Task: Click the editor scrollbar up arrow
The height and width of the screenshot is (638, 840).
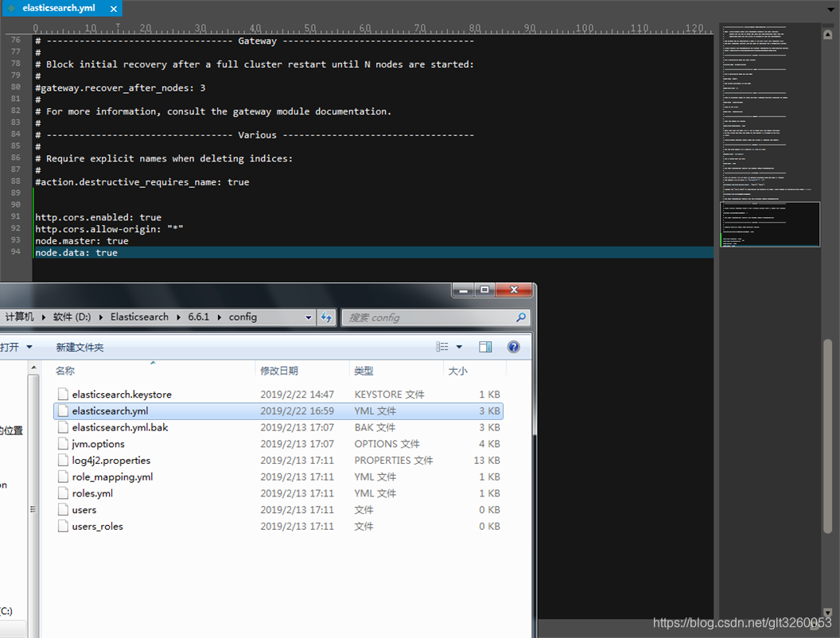Action: point(828,34)
